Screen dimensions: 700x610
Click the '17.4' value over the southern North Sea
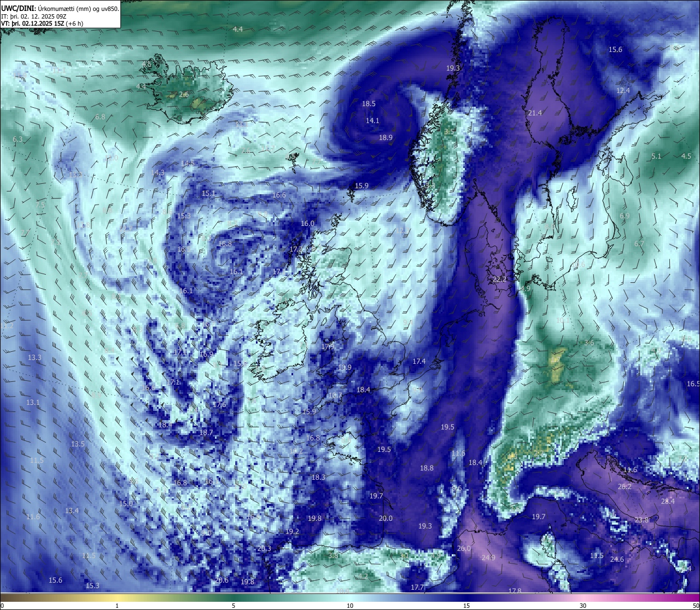(419, 362)
